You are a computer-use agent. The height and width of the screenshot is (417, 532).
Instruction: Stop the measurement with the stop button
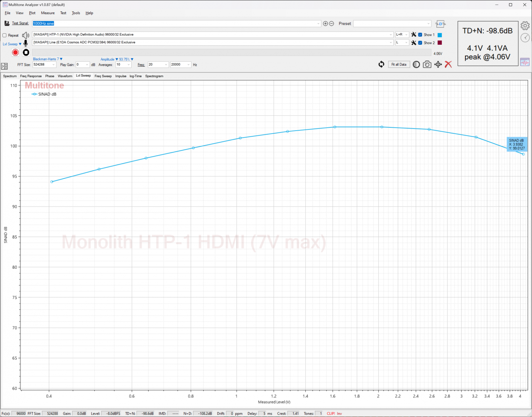[26, 53]
